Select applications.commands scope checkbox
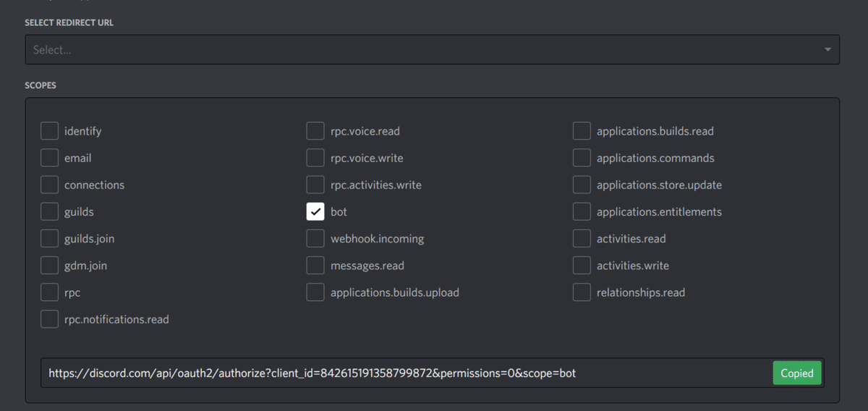868x411 pixels. (582, 158)
